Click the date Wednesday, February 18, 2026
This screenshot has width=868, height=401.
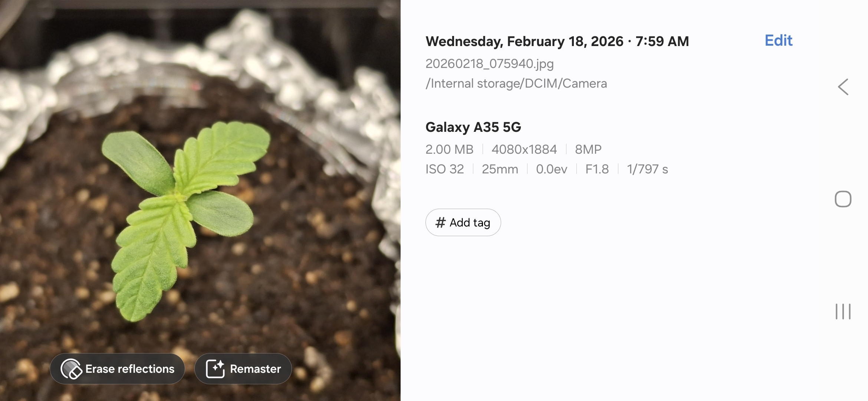tap(525, 41)
